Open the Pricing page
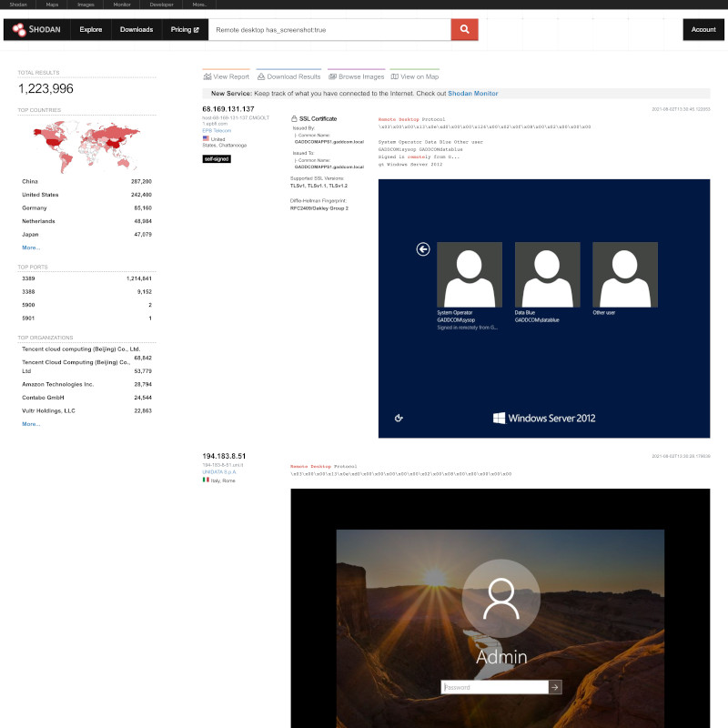The height and width of the screenshot is (728, 728). (185, 29)
